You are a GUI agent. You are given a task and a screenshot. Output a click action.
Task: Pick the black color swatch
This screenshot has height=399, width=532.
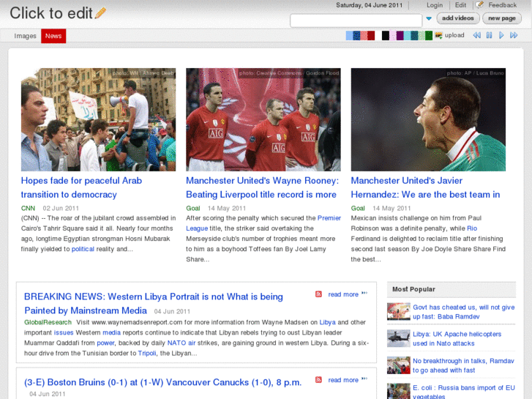[x=386, y=35]
